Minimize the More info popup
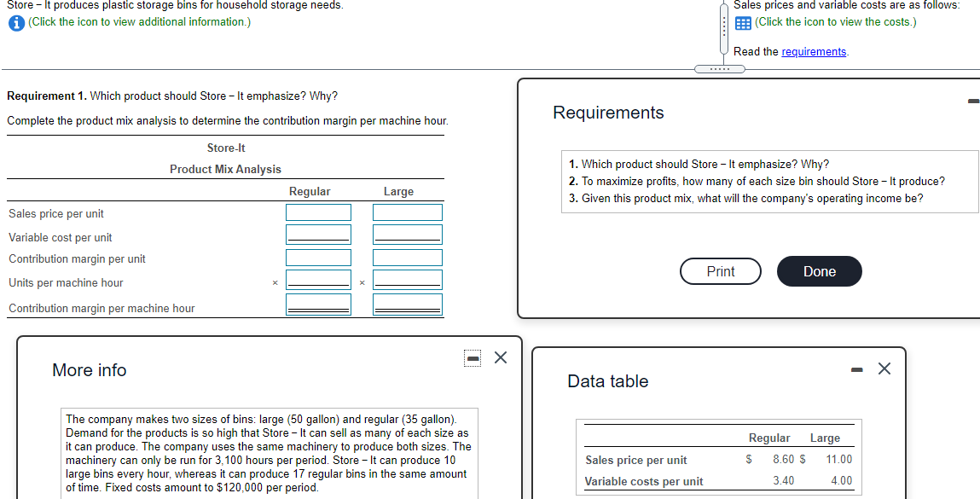 473,358
